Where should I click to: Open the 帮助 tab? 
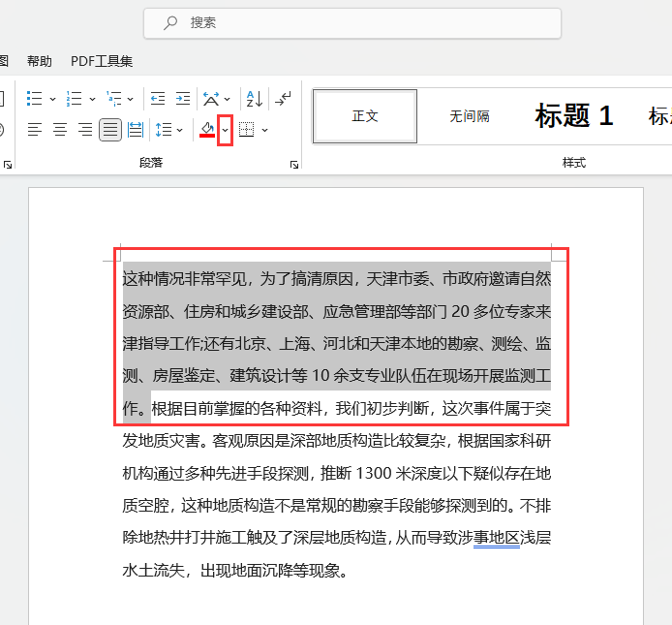tap(40, 61)
